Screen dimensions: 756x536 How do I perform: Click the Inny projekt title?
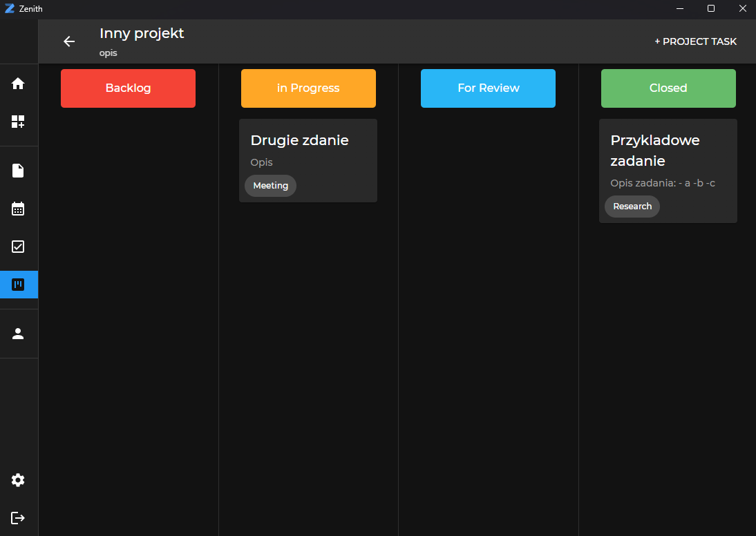tap(142, 33)
